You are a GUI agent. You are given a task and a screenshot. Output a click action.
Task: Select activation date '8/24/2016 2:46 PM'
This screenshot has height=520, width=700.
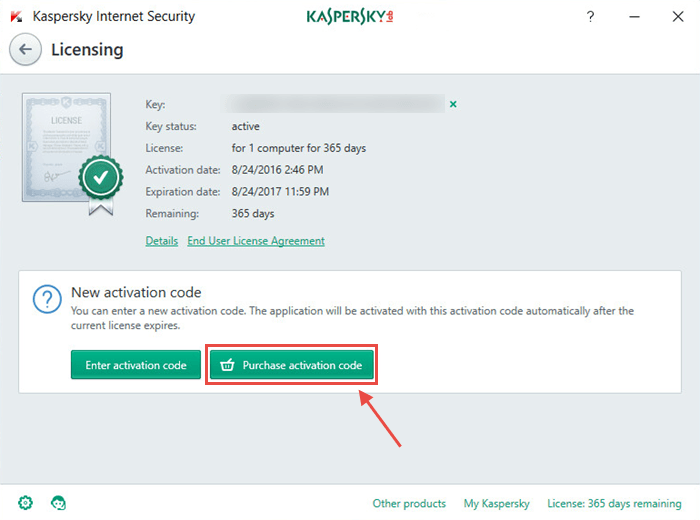tap(277, 170)
